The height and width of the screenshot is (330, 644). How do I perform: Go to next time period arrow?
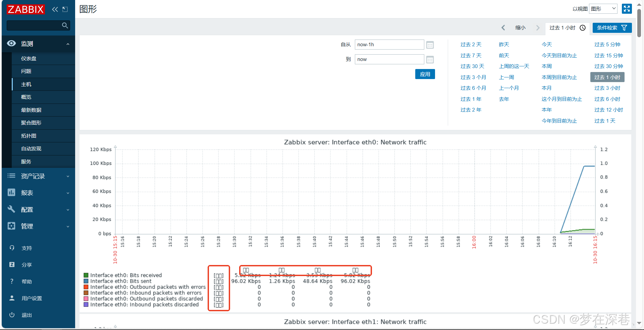coord(538,28)
